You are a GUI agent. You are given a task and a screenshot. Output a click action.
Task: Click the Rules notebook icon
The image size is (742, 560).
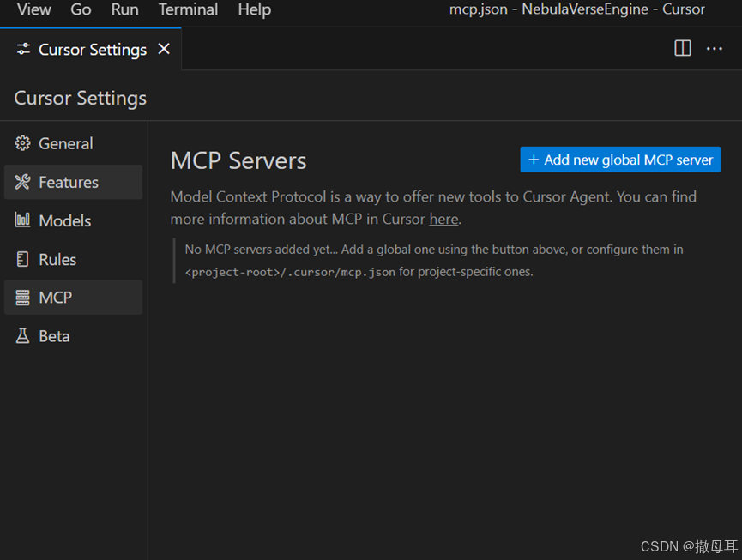point(22,259)
